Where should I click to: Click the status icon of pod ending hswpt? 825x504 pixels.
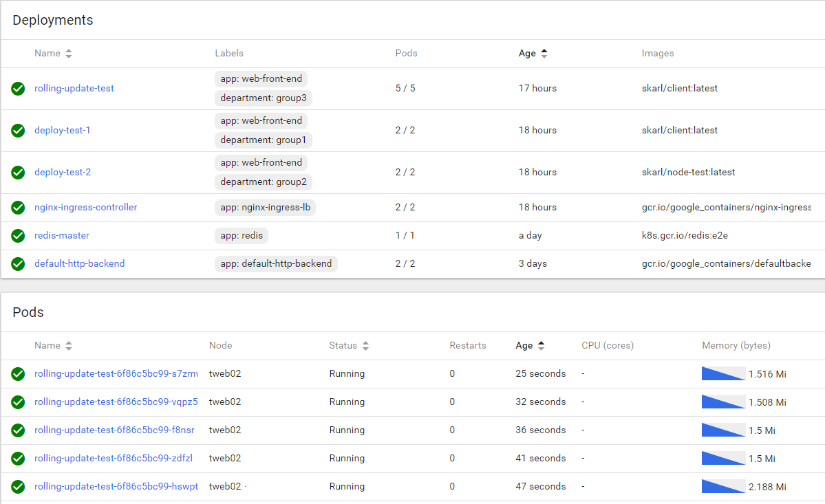18,487
